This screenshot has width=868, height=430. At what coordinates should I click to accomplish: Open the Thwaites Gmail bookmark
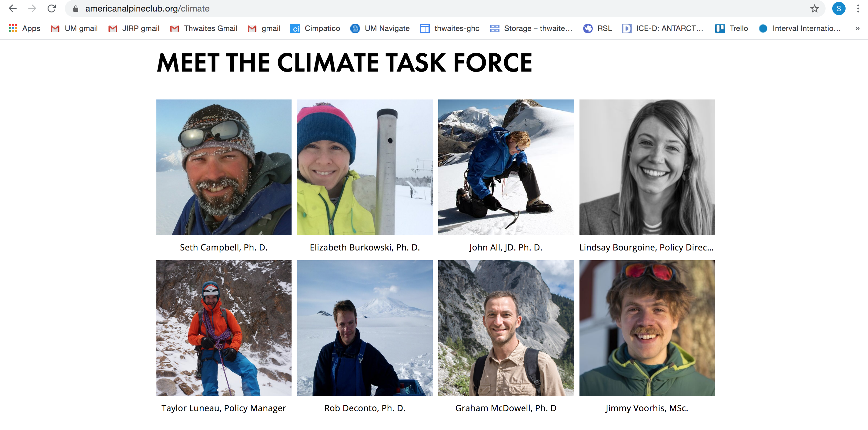(204, 28)
